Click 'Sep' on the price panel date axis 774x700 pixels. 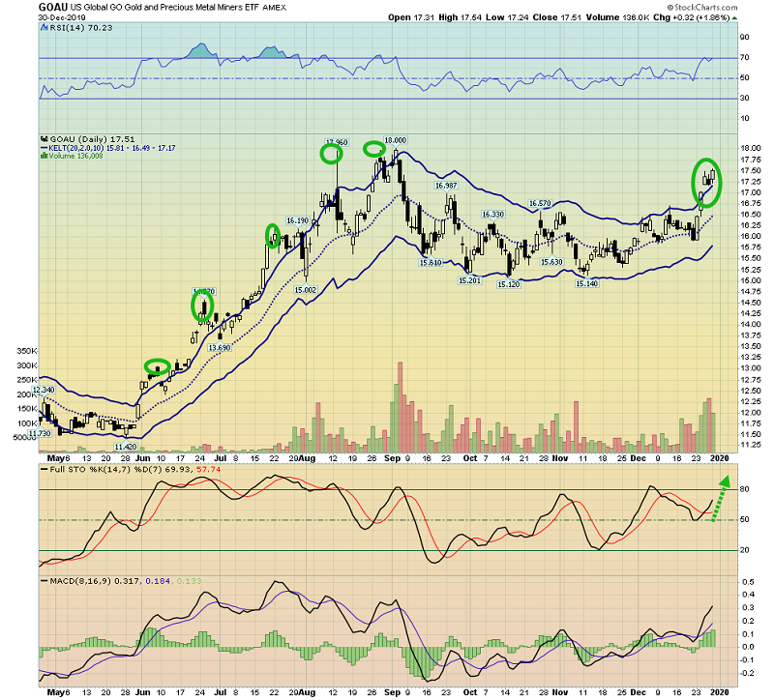click(x=392, y=458)
